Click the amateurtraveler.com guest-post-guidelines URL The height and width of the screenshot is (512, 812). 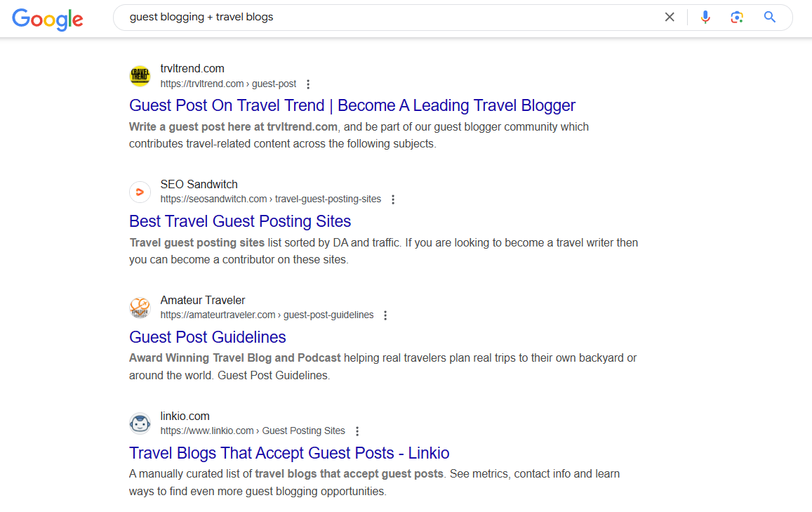267,315
